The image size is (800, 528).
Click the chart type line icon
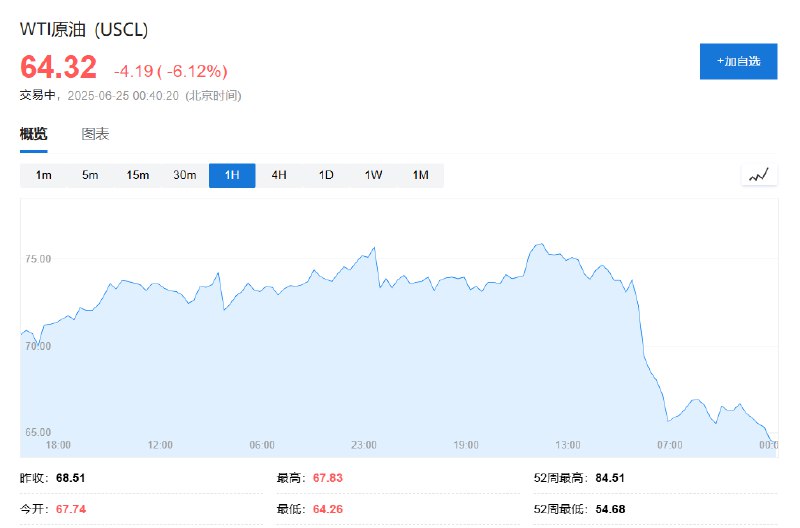tap(759, 175)
